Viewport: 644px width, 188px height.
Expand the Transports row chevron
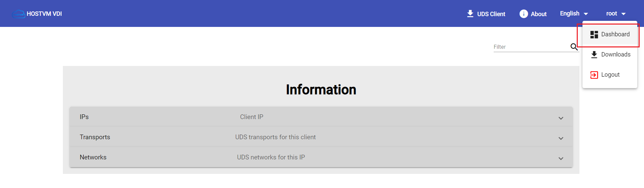(x=561, y=138)
